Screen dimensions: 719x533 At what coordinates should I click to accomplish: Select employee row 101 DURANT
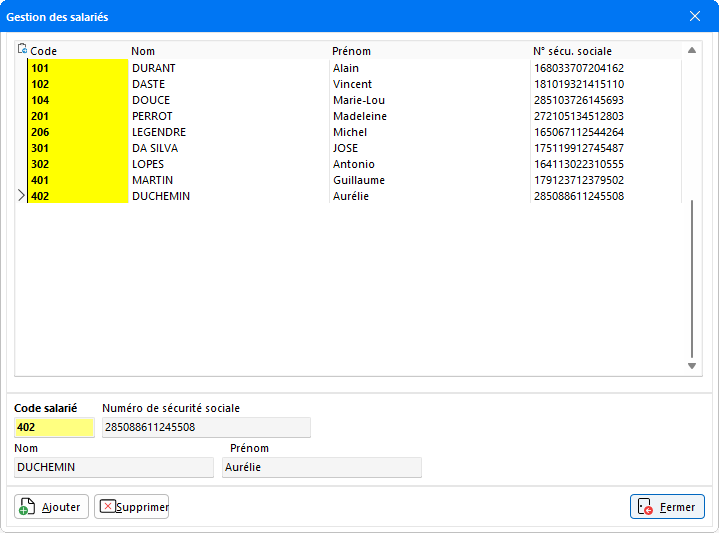[153, 68]
